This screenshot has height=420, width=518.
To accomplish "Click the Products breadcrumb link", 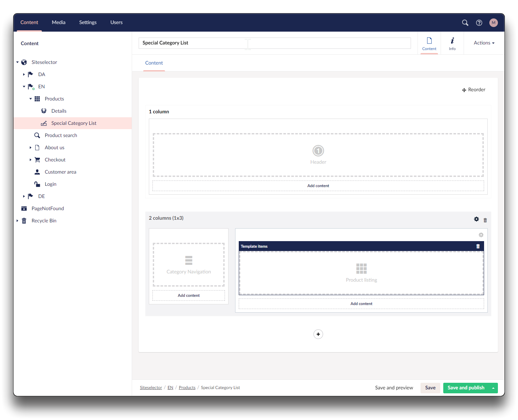I will (187, 388).
